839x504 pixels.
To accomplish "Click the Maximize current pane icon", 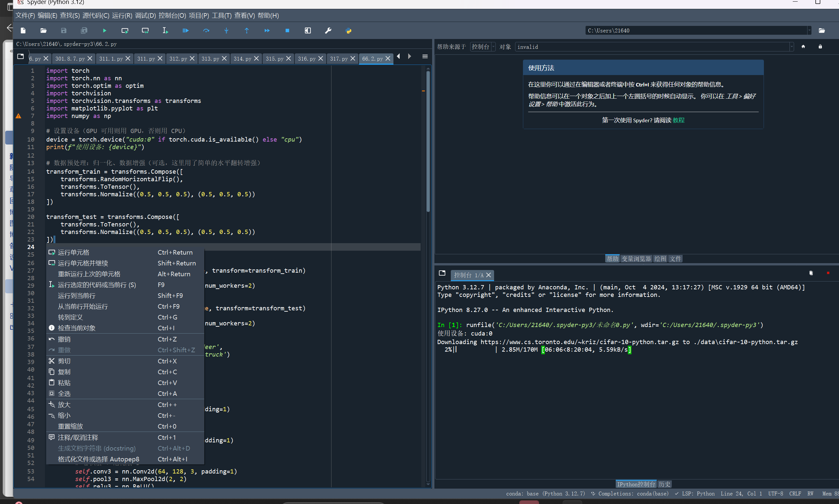I will coord(308,30).
